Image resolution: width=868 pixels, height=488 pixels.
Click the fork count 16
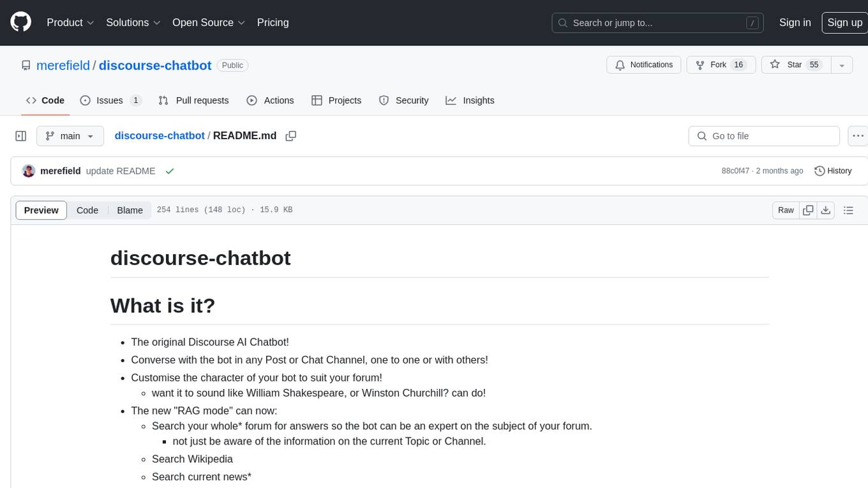pos(738,65)
